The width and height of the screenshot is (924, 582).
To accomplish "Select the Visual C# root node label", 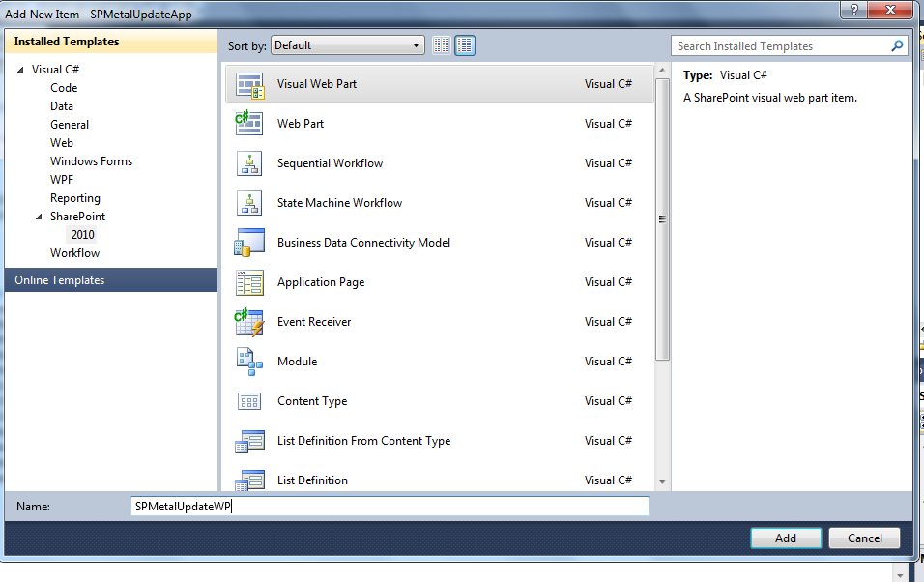I will point(55,70).
